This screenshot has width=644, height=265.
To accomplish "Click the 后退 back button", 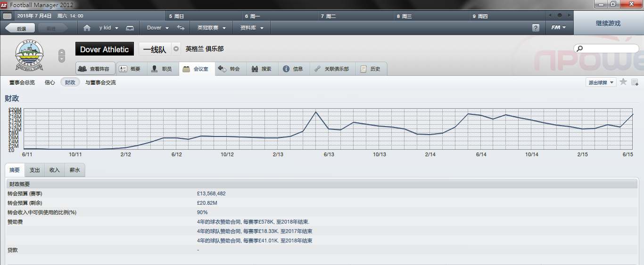I will pyautogui.click(x=20, y=28).
